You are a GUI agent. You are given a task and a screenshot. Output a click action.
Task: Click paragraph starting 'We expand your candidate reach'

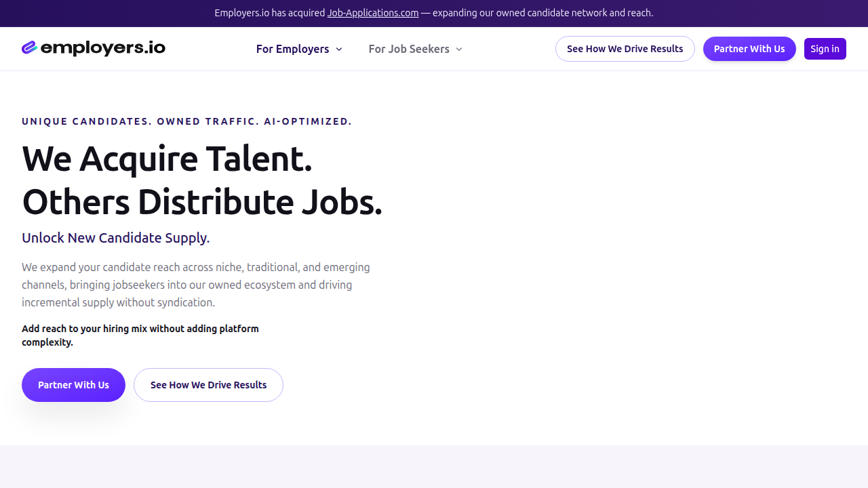[x=196, y=285]
